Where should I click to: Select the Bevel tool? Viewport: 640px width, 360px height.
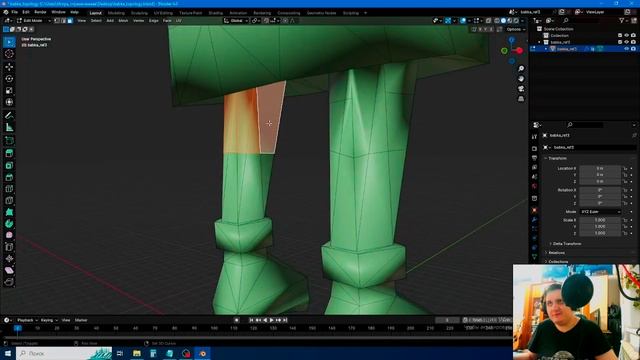coord(9,177)
